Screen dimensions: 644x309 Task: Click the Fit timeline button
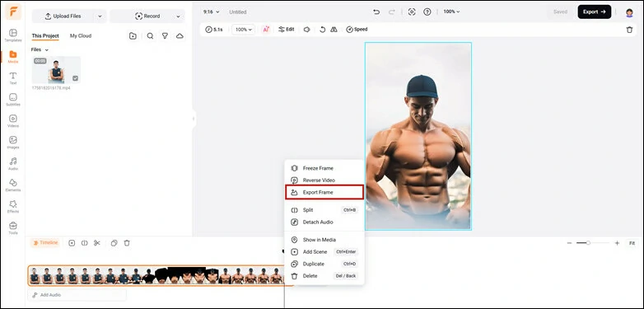click(632, 243)
